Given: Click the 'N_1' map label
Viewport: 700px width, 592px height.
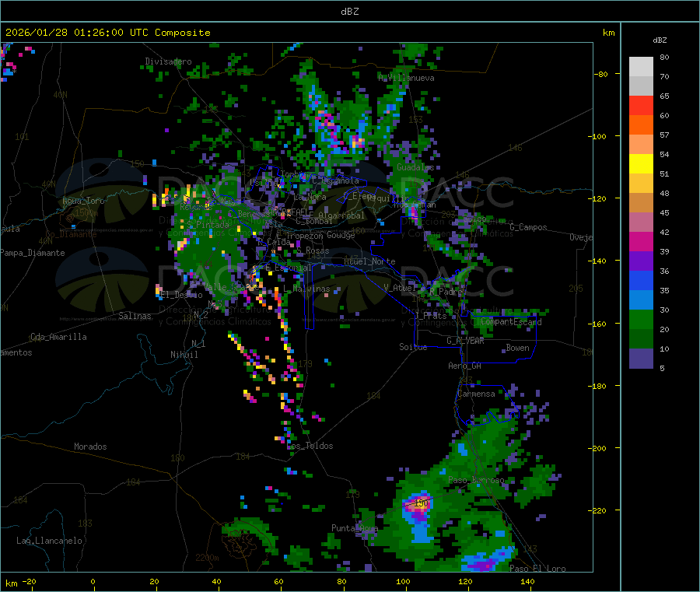Looking at the screenshot, I should [198, 344].
